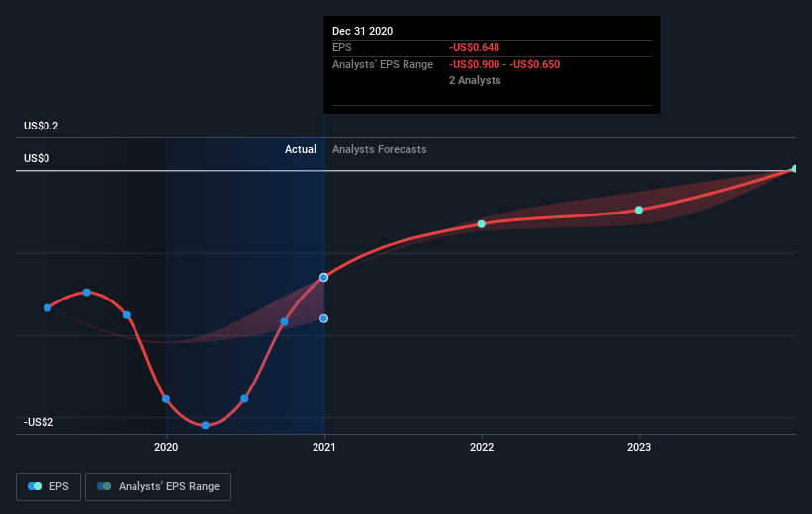Screen dimensions: 812x514
Task: Click the 2020 x-axis label
Action: [x=166, y=447]
